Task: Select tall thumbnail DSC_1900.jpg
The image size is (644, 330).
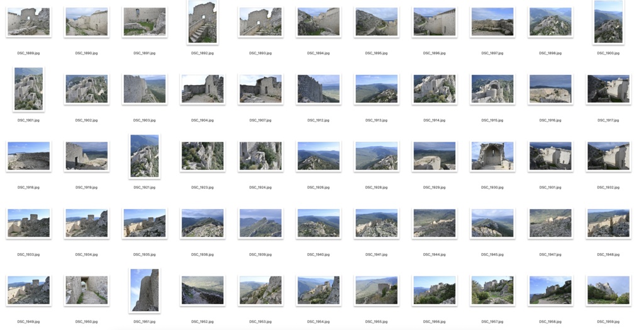Action: (x=608, y=22)
